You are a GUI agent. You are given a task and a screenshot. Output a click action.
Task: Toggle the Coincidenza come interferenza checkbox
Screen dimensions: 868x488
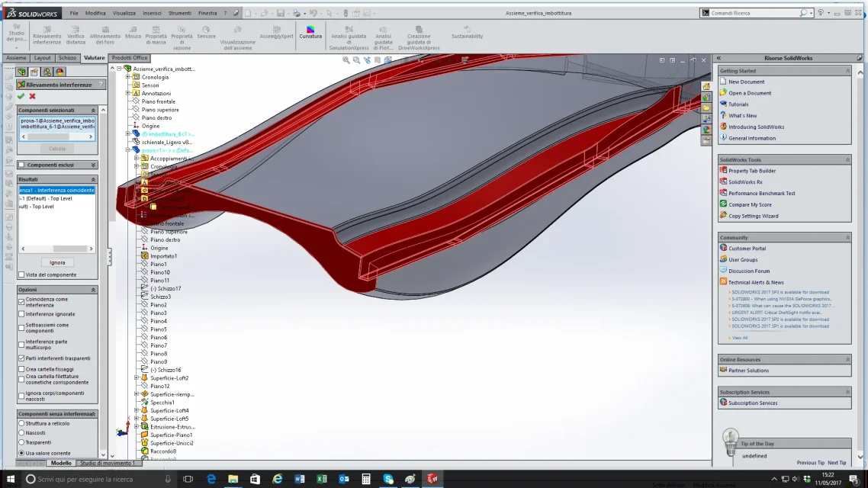tap(21, 302)
